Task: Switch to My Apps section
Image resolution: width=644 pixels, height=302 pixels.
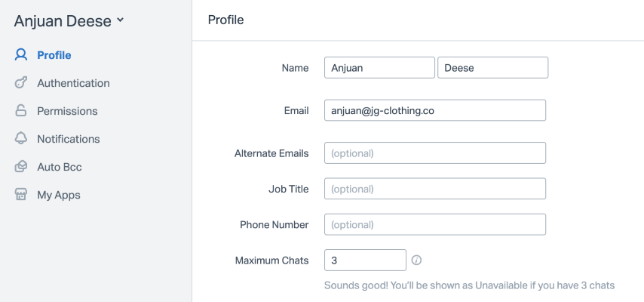Action: pyautogui.click(x=58, y=195)
